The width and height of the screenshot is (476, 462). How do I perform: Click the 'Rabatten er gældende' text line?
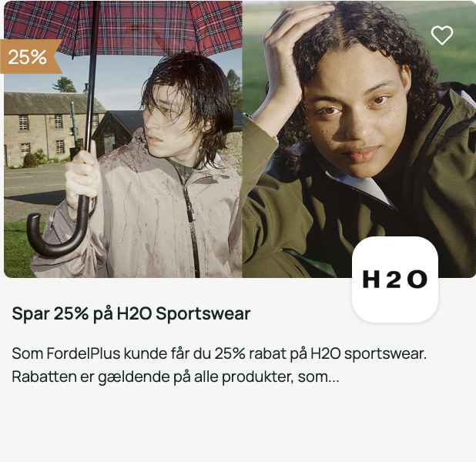pyautogui.click(x=176, y=377)
